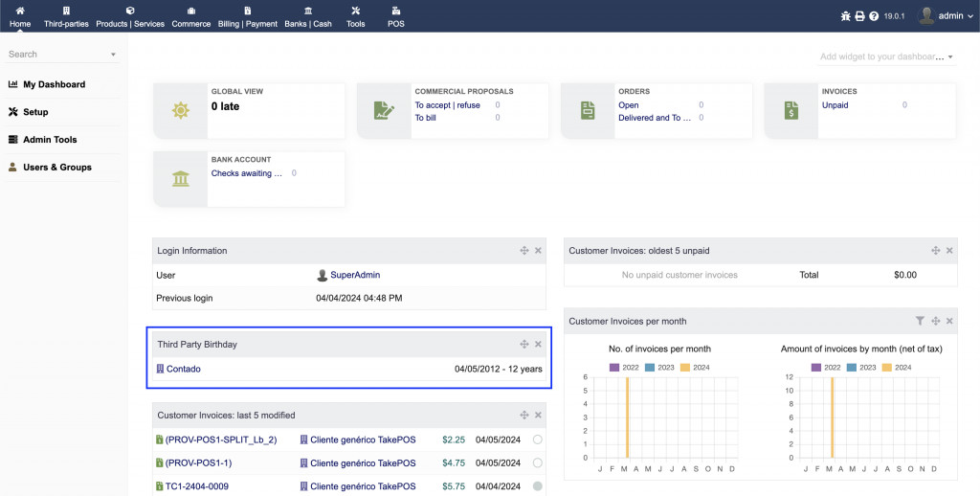Open the Contado third party link

[183, 369]
